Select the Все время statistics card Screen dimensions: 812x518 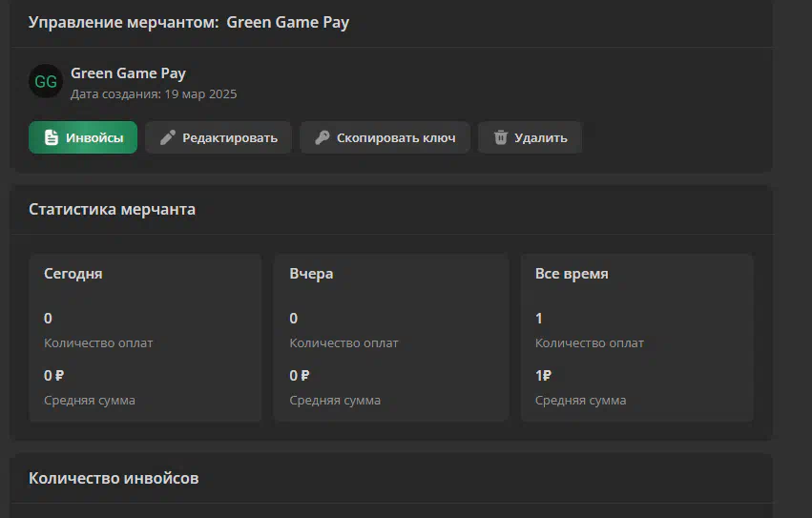(637, 338)
